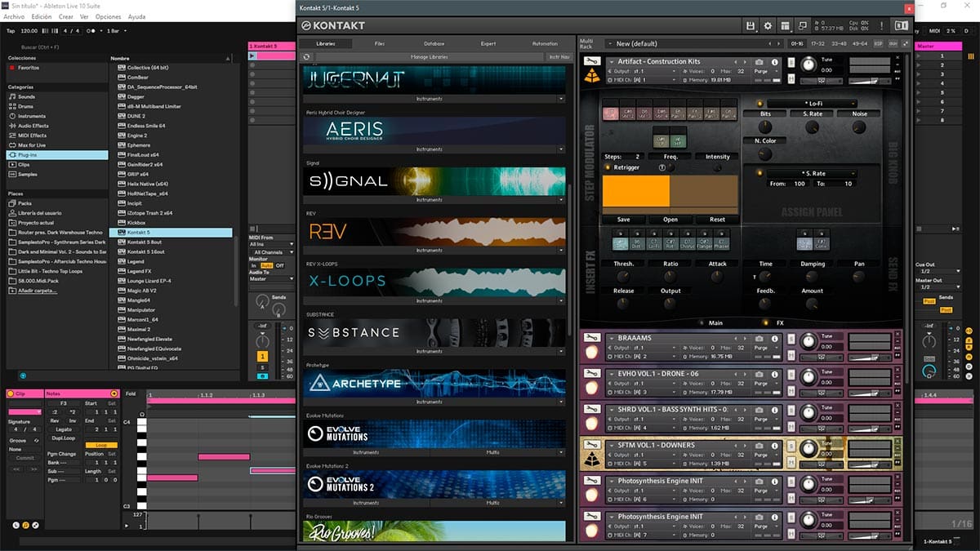
Task: Set Ableton Monitor to Off
Action: [x=280, y=265]
